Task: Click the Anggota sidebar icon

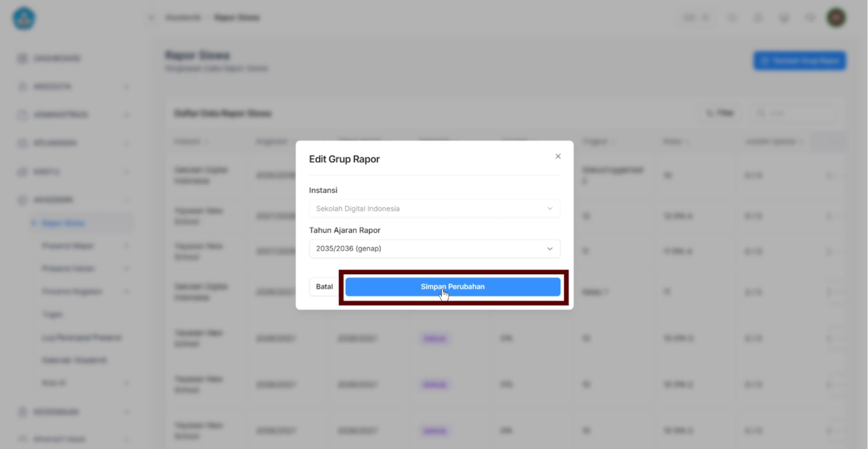Action: [x=22, y=87]
